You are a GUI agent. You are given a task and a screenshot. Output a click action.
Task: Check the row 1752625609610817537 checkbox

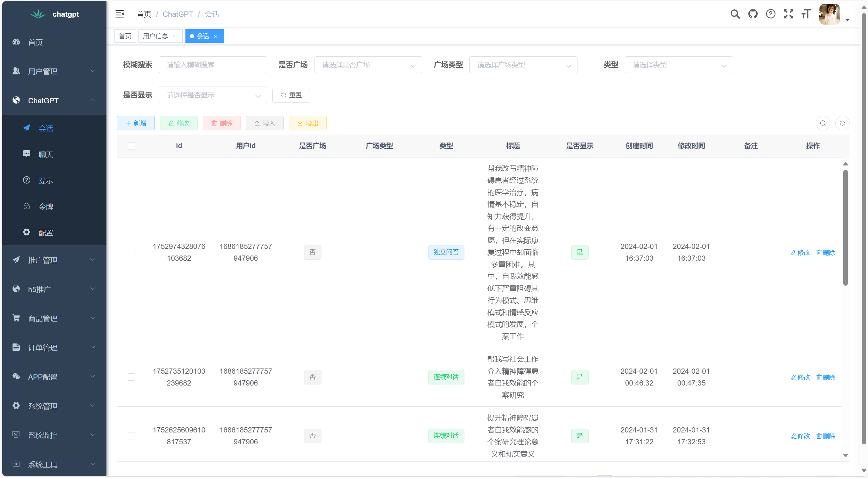131,436
